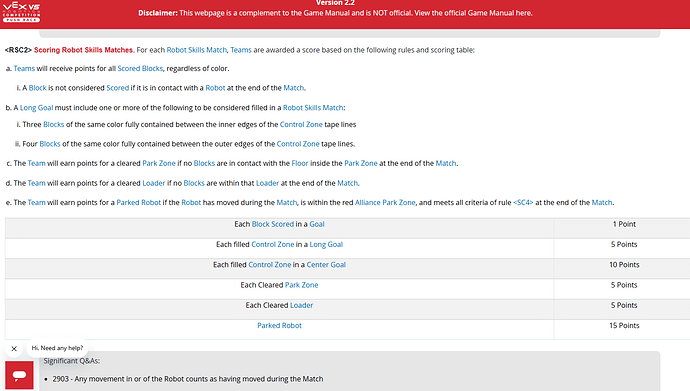Click 'Blocks' link in rule c
690x391 pixels.
[x=204, y=163]
